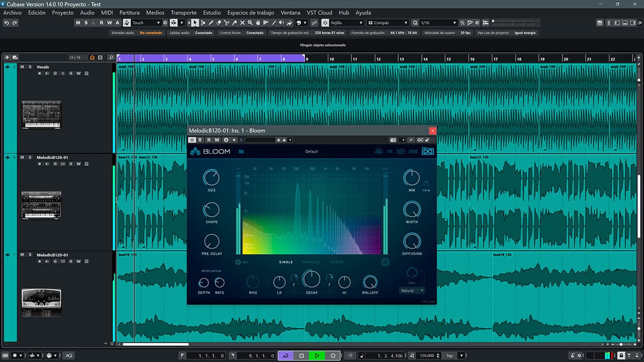The width and height of the screenshot is (644, 362).
Task: Open the Bloom plugin preset dropdown arrow
Action: (290, 140)
